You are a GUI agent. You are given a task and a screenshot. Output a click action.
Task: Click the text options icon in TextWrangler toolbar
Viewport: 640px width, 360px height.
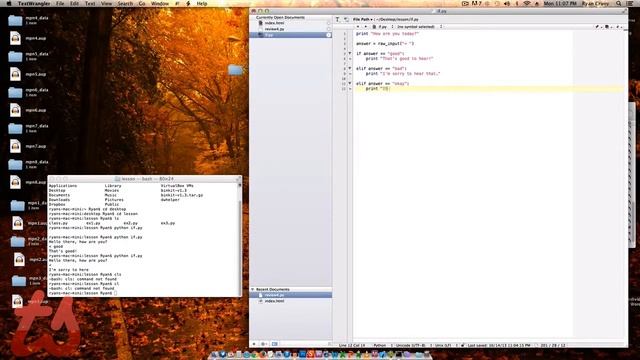[x=337, y=19]
